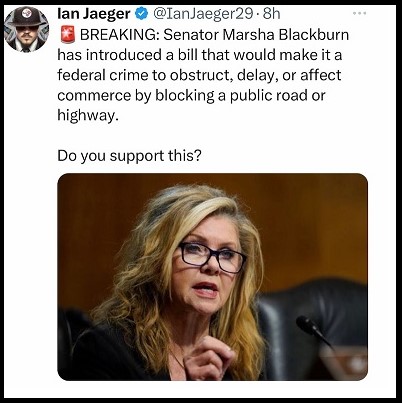Open the @IanJaeger29 handle link
The image size is (402, 403).
click(x=203, y=14)
